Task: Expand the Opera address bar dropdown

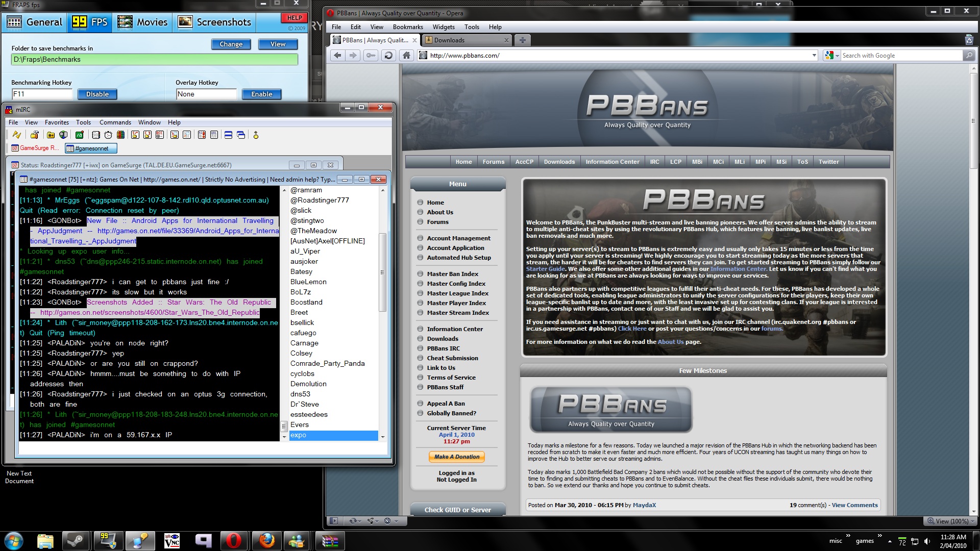Action: point(814,56)
